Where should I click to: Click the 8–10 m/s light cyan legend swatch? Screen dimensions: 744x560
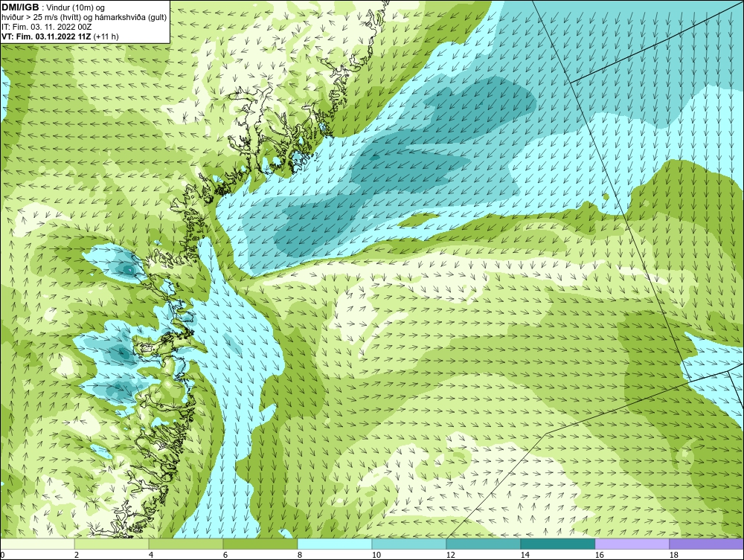point(335,544)
